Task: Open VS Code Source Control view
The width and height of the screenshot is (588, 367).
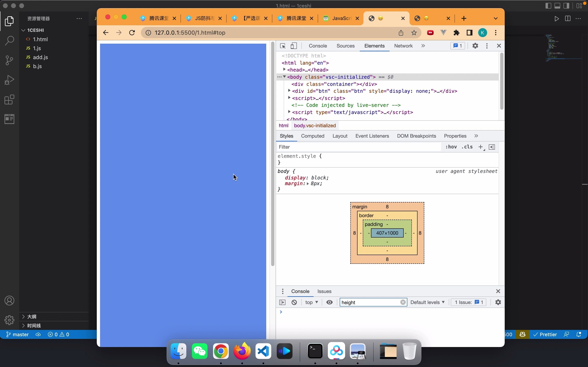Action: pyautogui.click(x=9, y=60)
